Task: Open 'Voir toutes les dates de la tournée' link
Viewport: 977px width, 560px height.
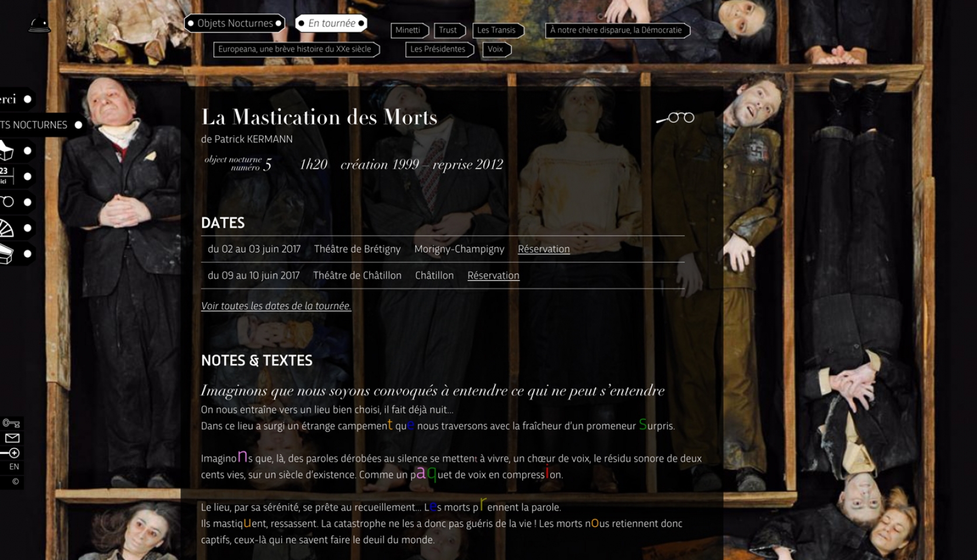Action: tap(276, 306)
